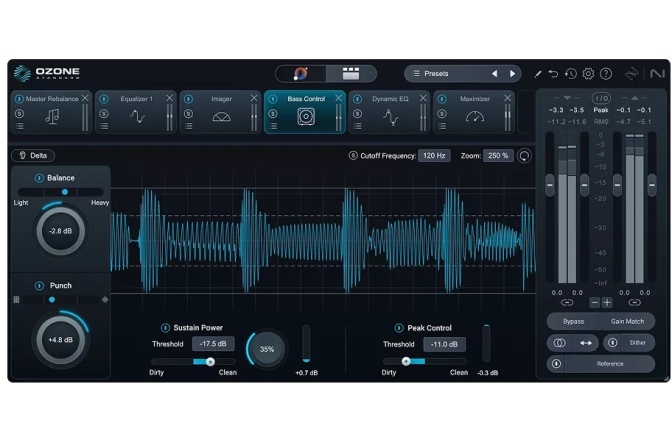Click the Zoom 250 % field
Image resolution: width=672 pixels, height=440 pixels.
498,156
